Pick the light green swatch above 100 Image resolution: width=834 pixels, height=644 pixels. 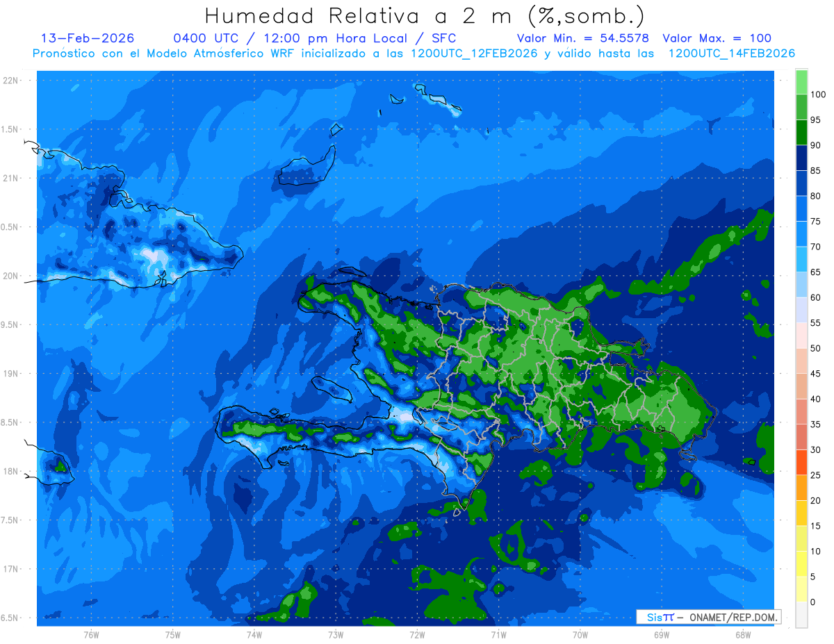(801, 82)
